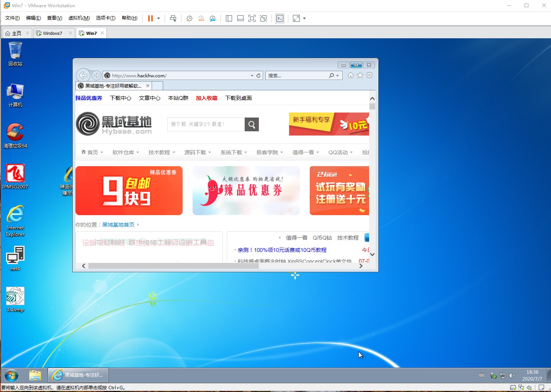Click the stretch guest display icon

(x=296, y=18)
